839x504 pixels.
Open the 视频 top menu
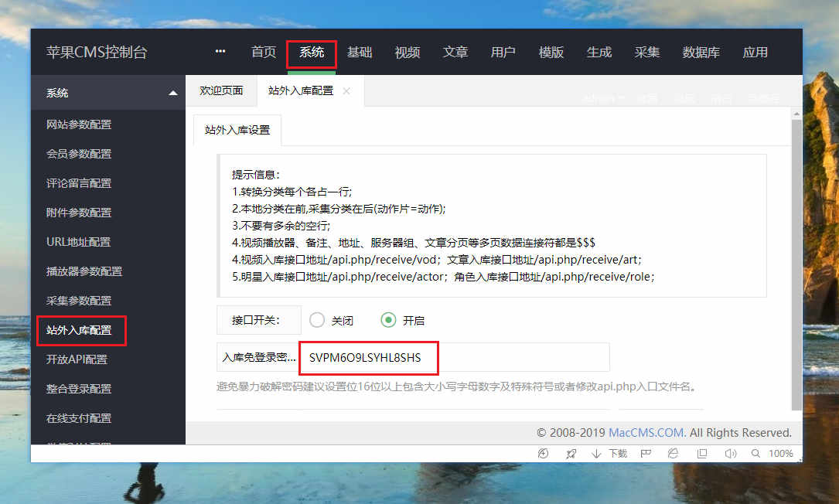tap(408, 53)
